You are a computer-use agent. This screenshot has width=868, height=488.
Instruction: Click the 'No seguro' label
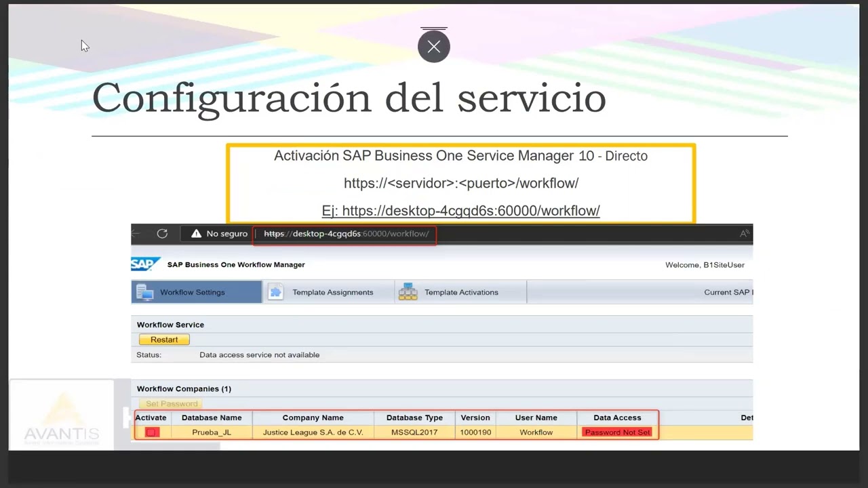click(x=227, y=234)
